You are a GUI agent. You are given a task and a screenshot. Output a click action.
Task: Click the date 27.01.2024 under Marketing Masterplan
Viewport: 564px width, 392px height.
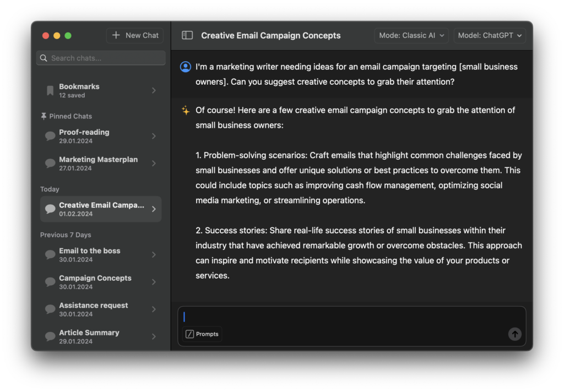click(x=75, y=168)
